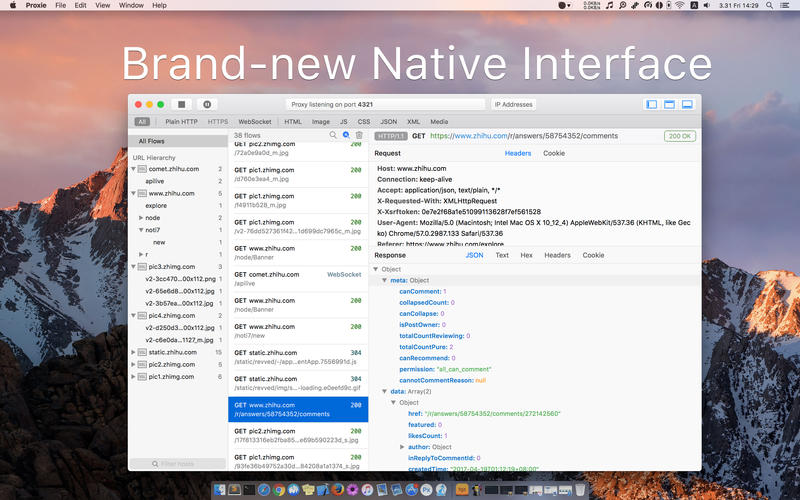Pause capture with the round pause button
This screenshot has width=800, height=500.
tap(207, 104)
